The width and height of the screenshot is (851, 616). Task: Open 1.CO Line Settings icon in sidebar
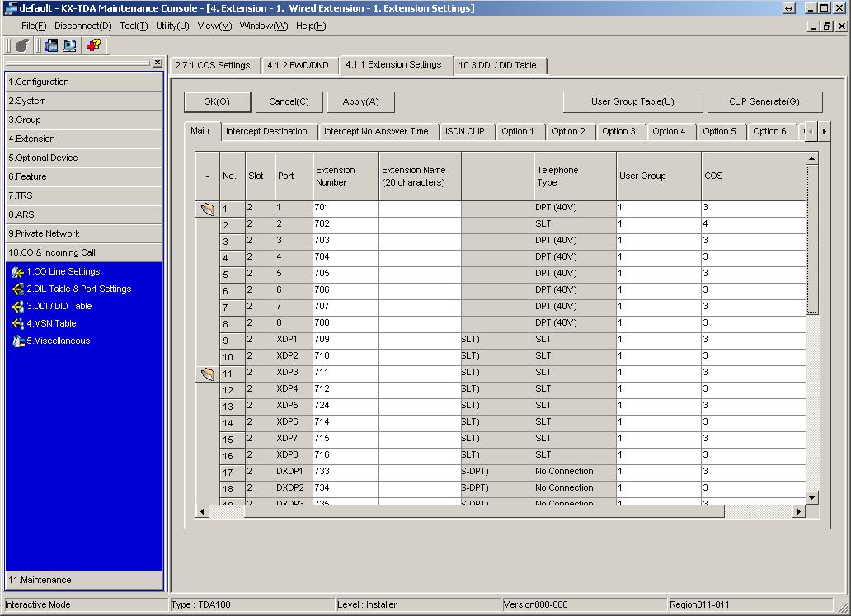click(18, 272)
